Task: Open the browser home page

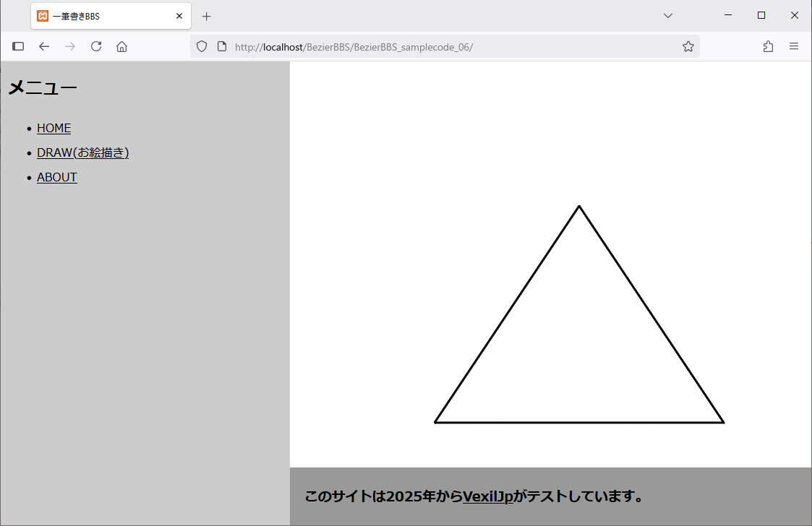Action: 121,46
